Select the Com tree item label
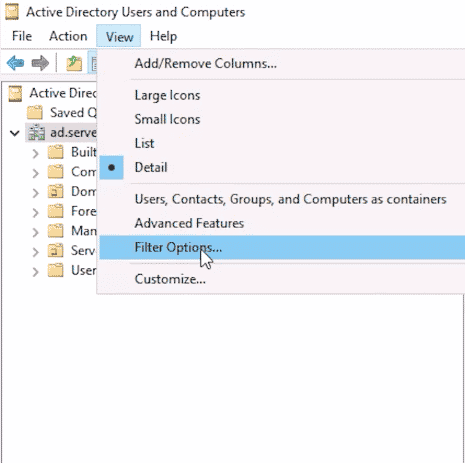Screen dimensions: 465x463 click(84, 172)
